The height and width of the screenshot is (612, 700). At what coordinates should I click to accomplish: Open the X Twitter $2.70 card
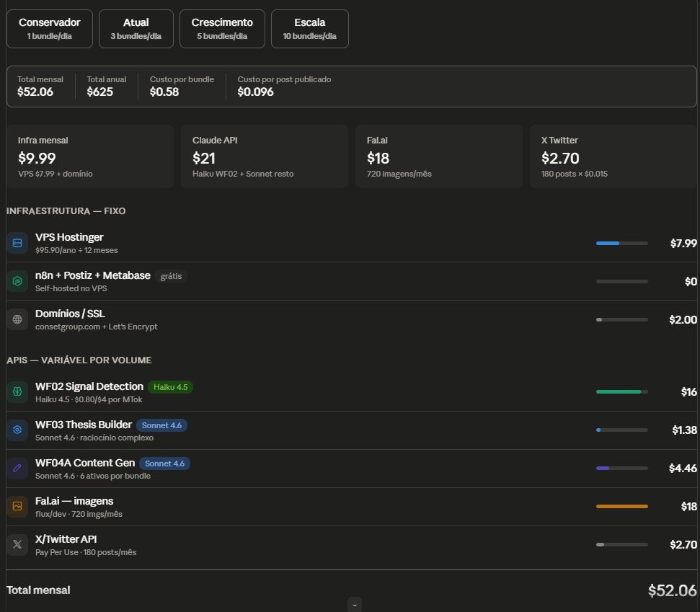pos(614,156)
